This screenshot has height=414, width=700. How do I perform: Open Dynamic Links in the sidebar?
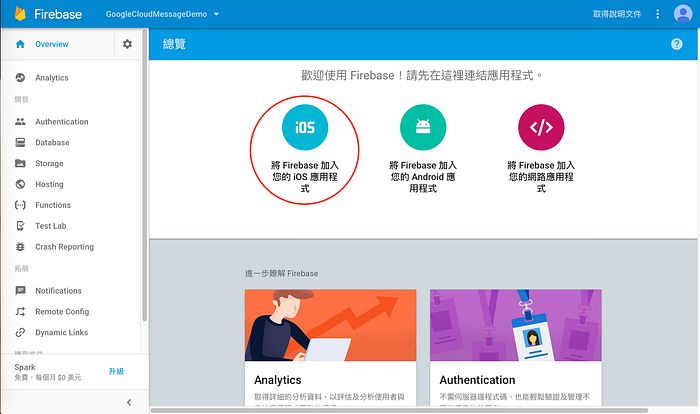(x=62, y=332)
